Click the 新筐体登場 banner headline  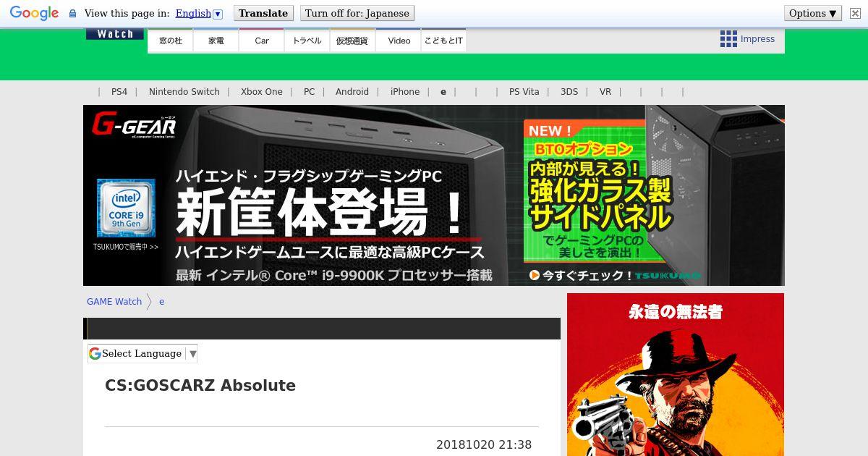coord(320,212)
